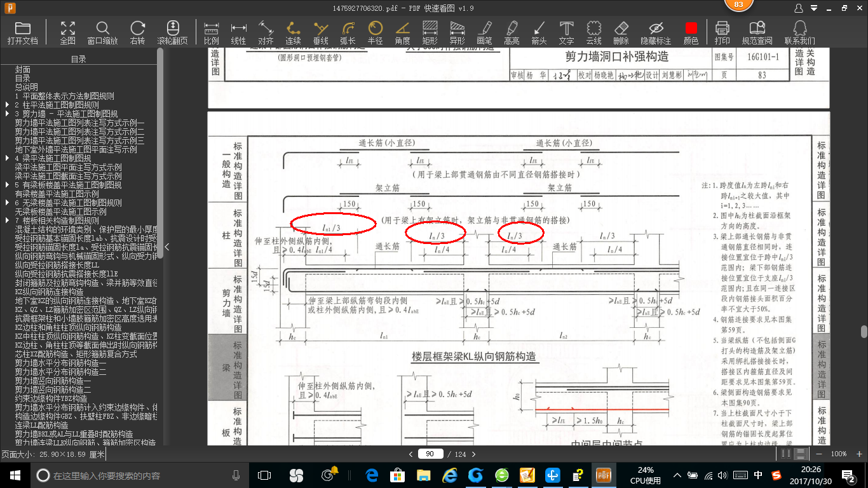
Task: Open the user account icon in title bar
Action: coord(799,8)
